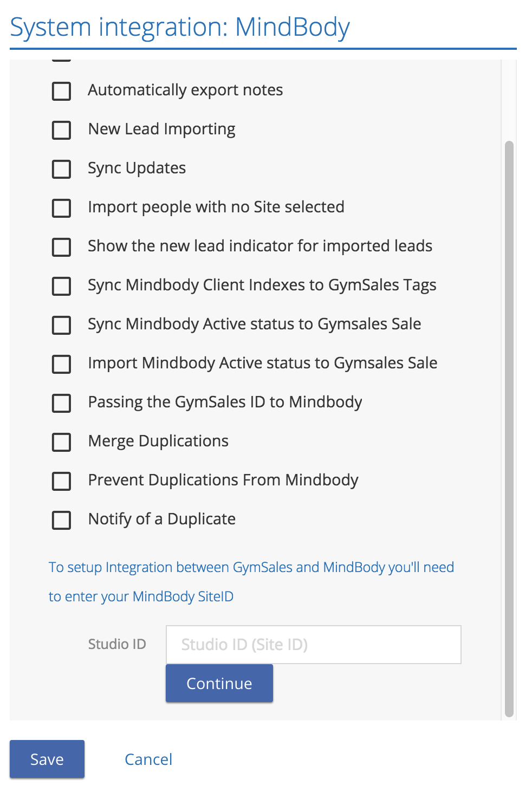Toggle the Sync Updates checkbox
Viewport: 532px width, 792px height.
61,169
